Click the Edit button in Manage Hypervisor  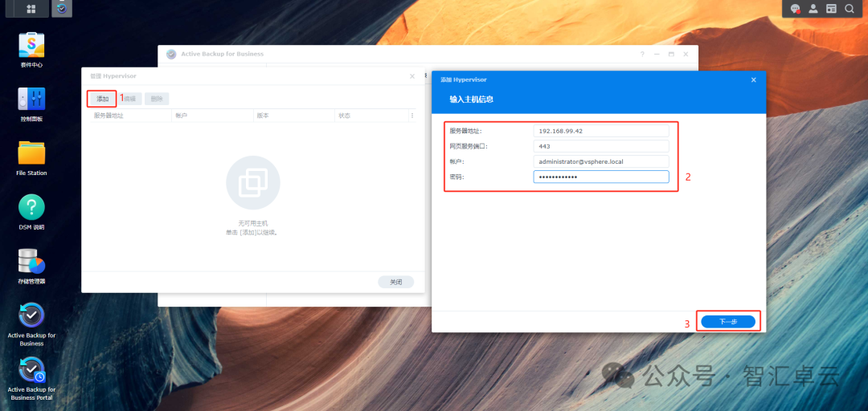[129, 99]
